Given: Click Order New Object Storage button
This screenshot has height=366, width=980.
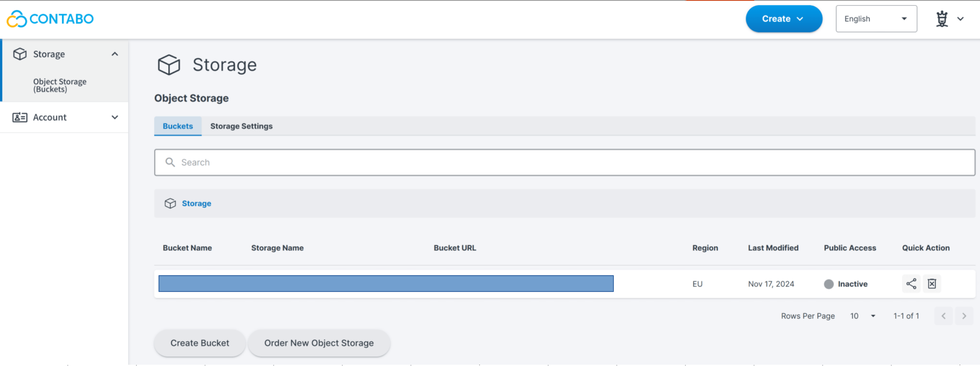Looking at the screenshot, I should click(x=319, y=343).
